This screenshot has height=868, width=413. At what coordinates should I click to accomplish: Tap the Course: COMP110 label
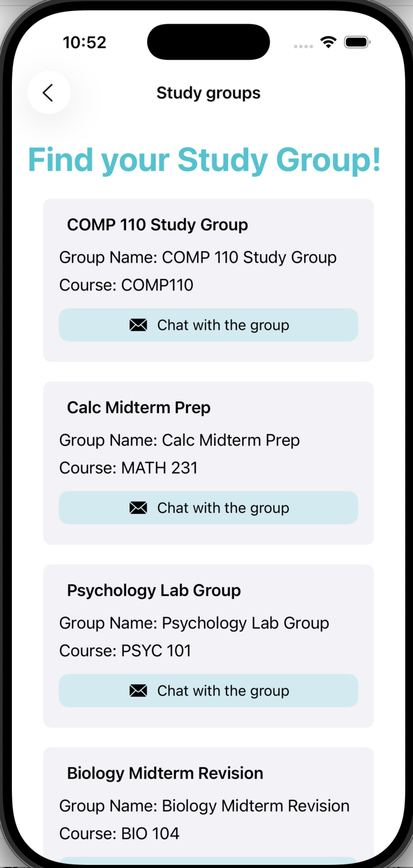126,285
